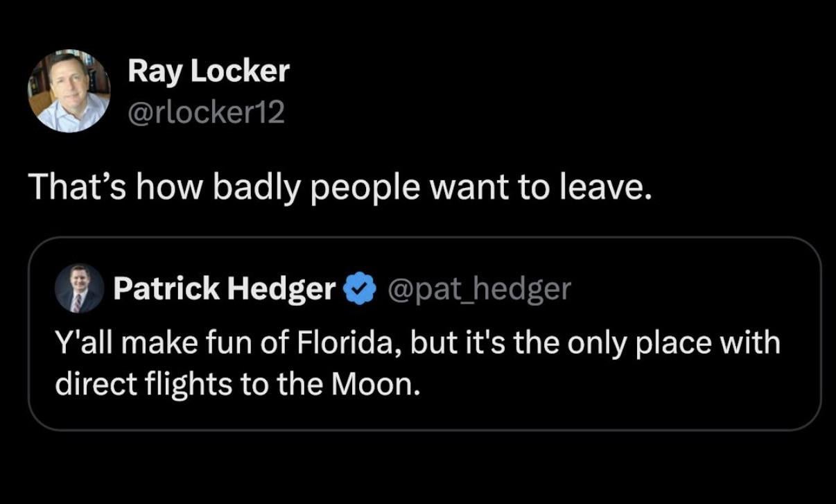The height and width of the screenshot is (504, 836).
Task: Click Ray Locker's profile picture
Action: 69,90
